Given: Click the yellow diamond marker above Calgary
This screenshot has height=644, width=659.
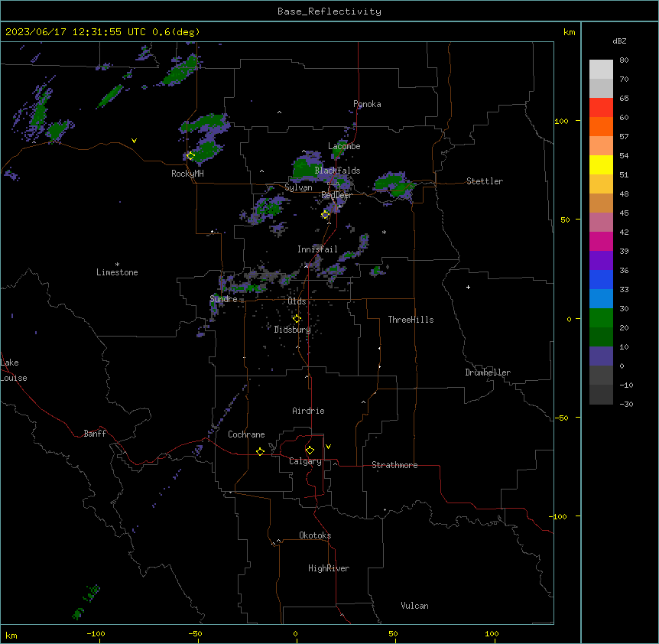Looking at the screenshot, I should pos(310,450).
